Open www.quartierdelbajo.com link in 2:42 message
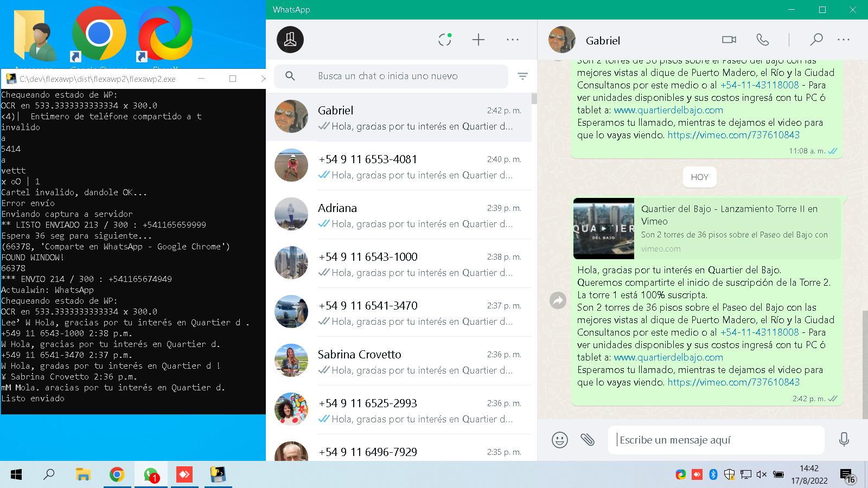The height and width of the screenshot is (488, 868). coord(668,357)
